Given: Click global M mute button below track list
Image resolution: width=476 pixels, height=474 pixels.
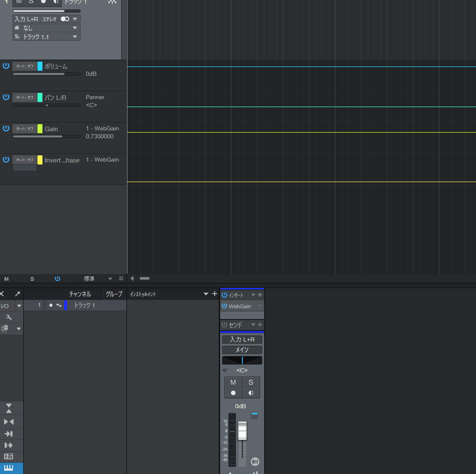Looking at the screenshot, I should pos(6,279).
